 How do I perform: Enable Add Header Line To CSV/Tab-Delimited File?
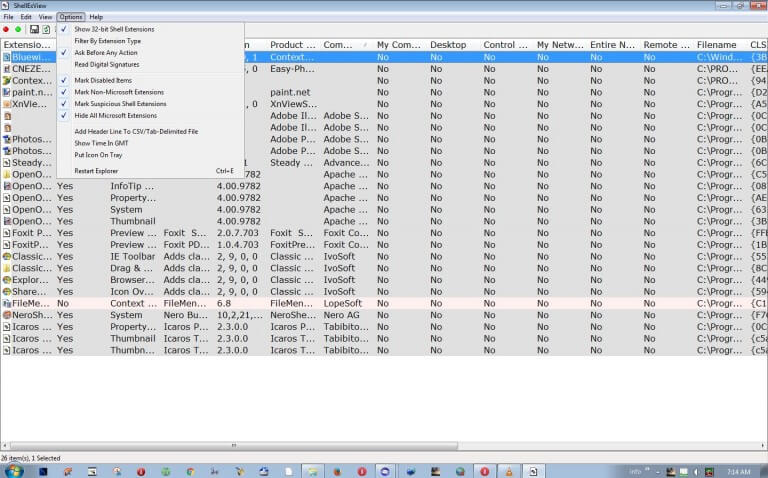point(136,132)
